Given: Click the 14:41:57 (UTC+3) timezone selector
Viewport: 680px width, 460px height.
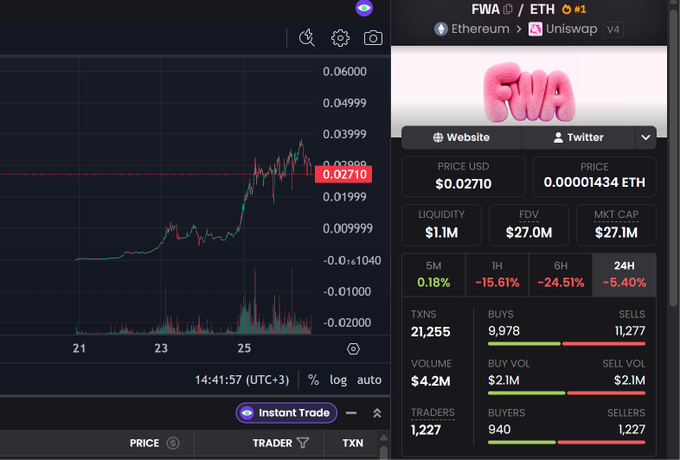Looking at the screenshot, I should 242,380.
